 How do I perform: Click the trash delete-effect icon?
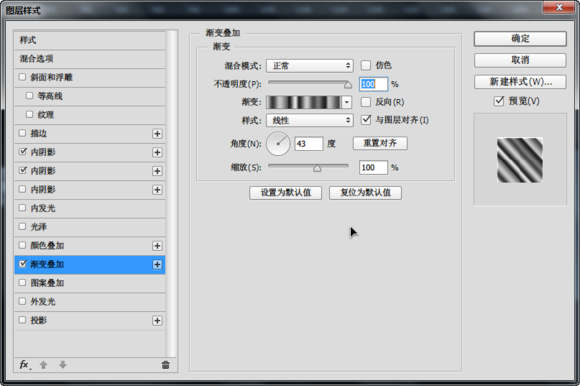[165, 365]
